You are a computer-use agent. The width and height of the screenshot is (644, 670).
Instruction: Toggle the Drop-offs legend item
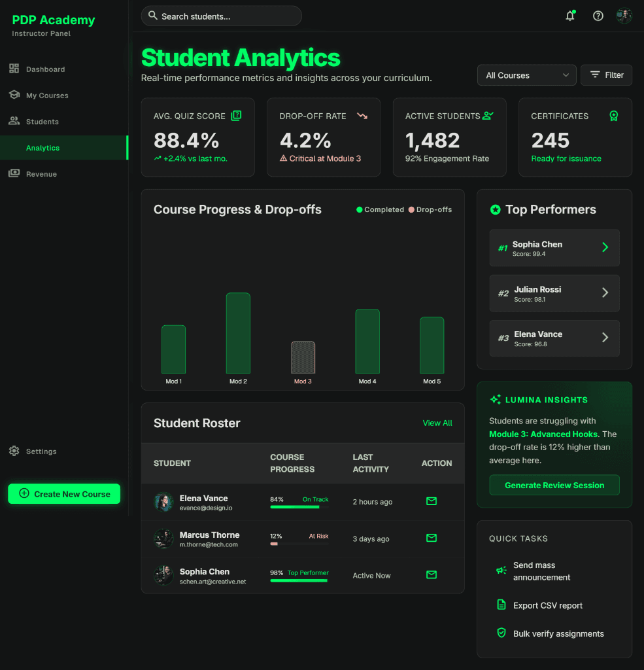click(430, 209)
